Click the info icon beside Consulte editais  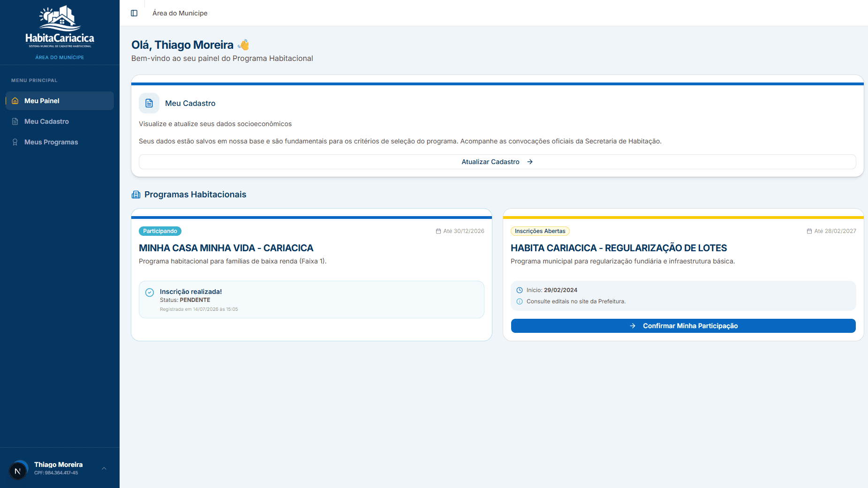[520, 301]
